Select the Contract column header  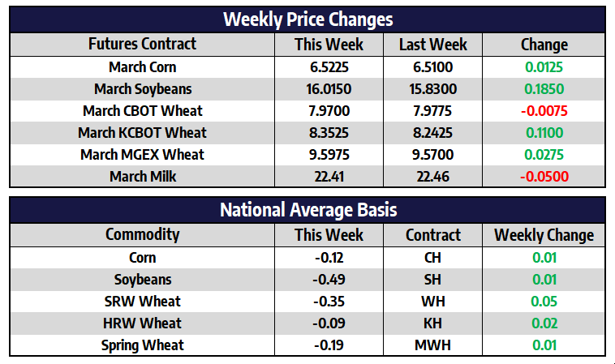(x=432, y=235)
